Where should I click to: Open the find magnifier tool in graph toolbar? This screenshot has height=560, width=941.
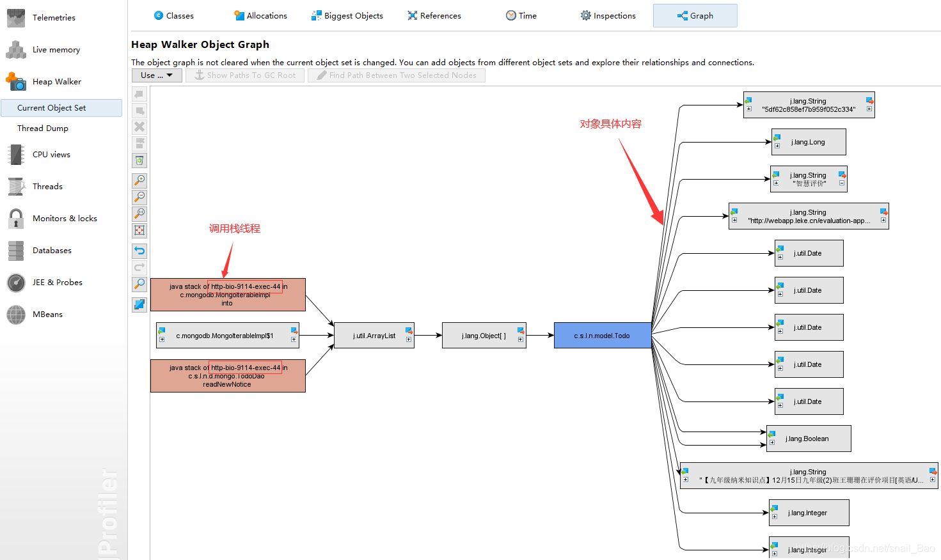(139, 284)
